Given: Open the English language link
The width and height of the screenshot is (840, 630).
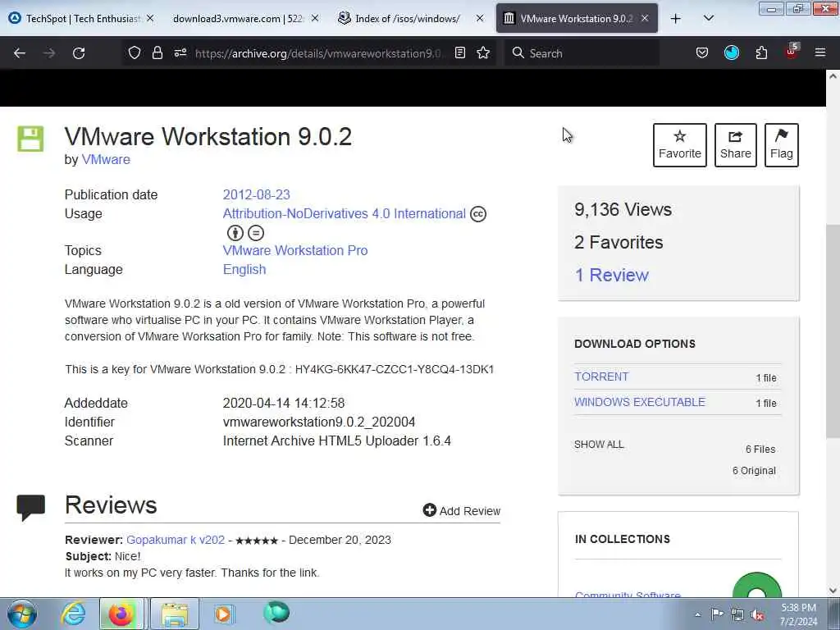Looking at the screenshot, I should pyautogui.click(x=244, y=269).
